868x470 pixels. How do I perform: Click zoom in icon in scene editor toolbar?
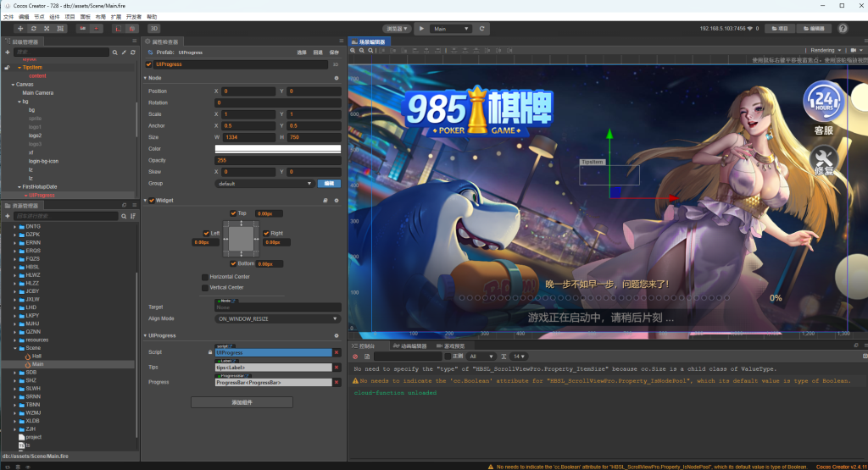(x=353, y=50)
